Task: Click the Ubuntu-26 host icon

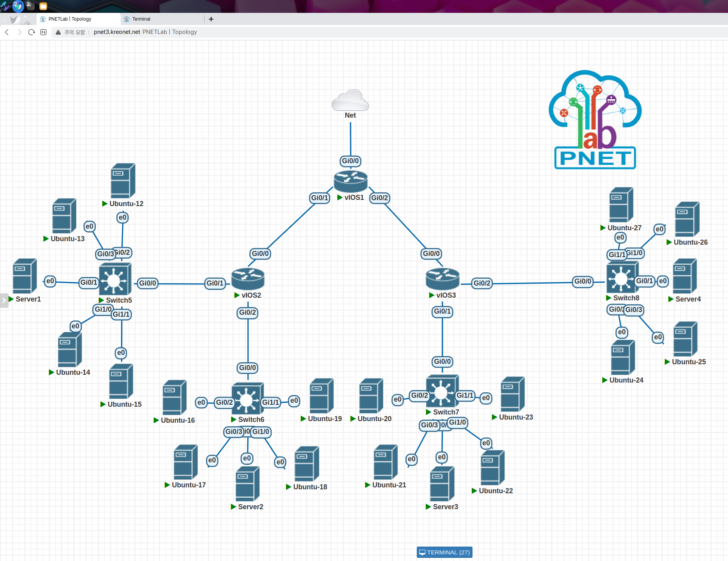Action: (687, 219)
